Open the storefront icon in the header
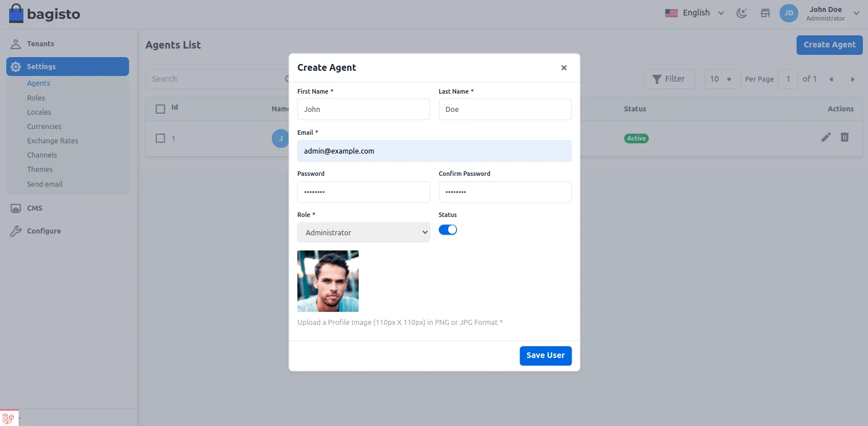Image resolution: width=868 pixels, height=426 pixels. pyautogui.click(x=765, y=13)
